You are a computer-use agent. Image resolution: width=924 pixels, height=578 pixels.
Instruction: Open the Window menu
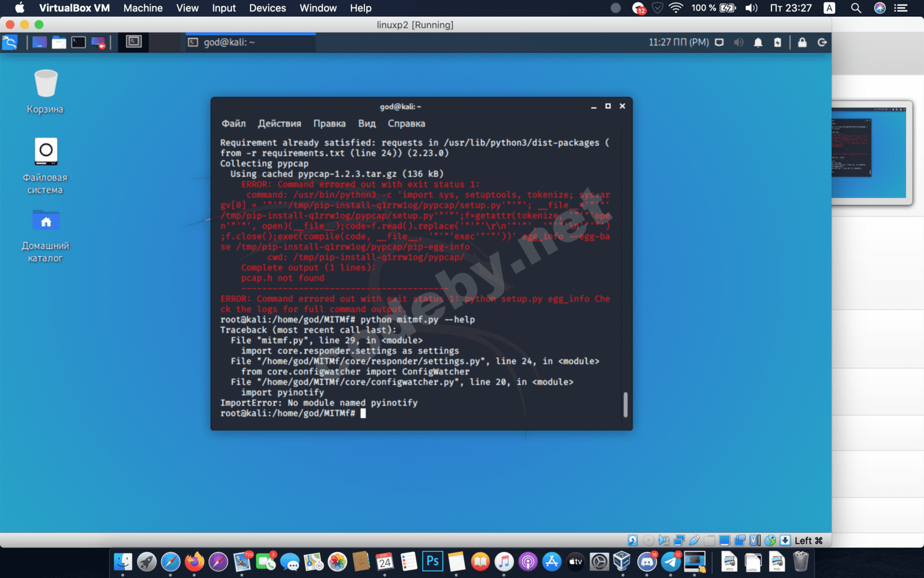point(318,8)
